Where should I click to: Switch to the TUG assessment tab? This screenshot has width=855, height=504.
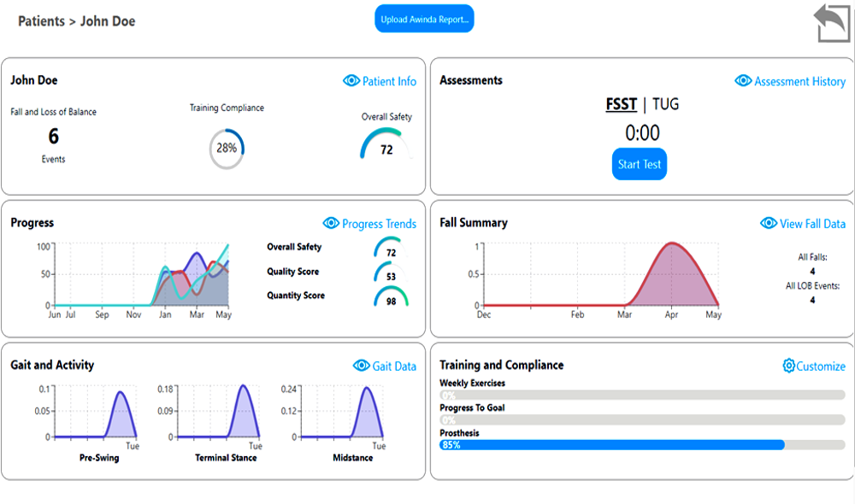(x=665, y=104)
